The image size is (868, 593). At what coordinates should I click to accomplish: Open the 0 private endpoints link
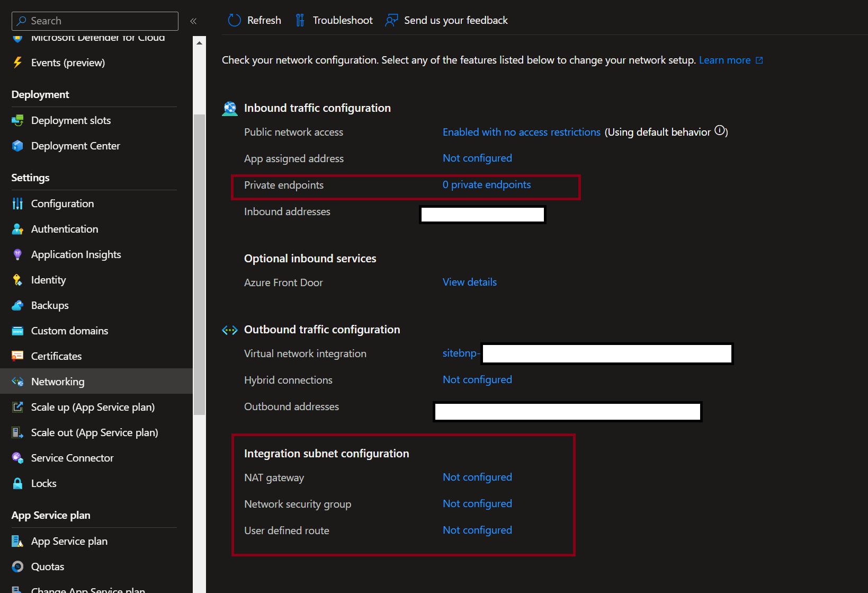[x=487, y=184]
